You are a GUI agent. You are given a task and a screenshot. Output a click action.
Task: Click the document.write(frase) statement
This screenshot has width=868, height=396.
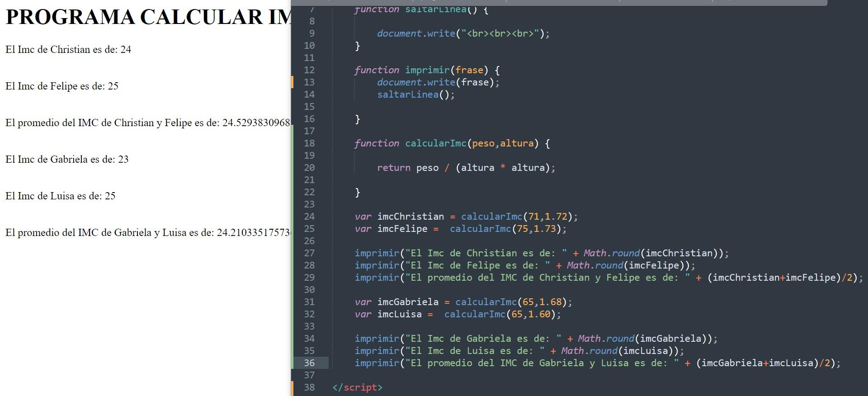438,82
